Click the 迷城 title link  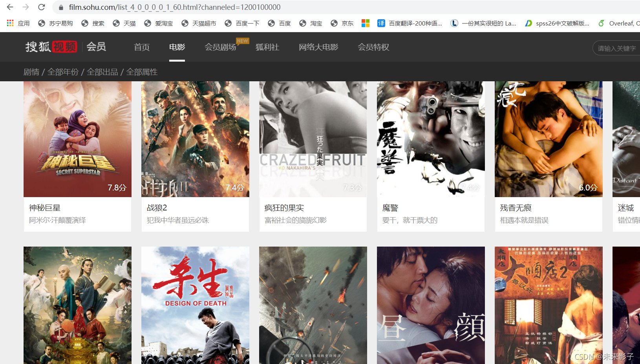626,208
